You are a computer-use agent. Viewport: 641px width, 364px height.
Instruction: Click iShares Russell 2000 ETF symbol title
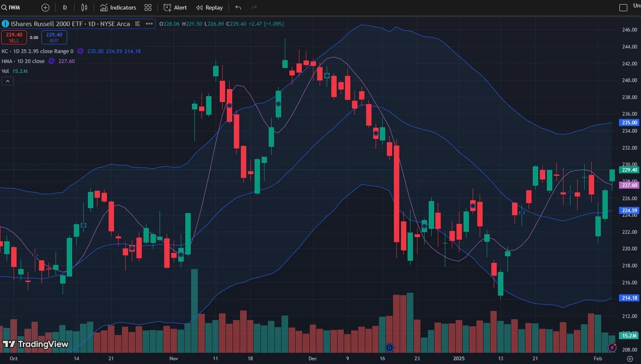click(70, 24)
